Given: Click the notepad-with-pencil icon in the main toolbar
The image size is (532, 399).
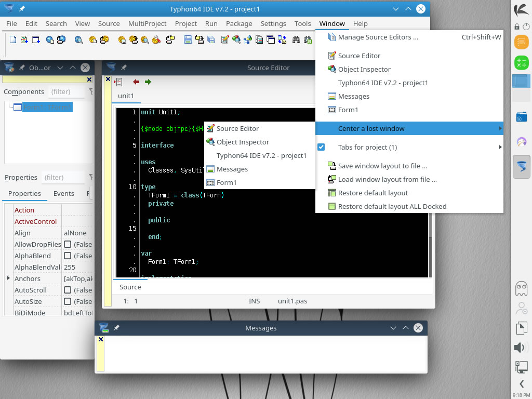Looking at the screenshot, I should coord(224,39).
